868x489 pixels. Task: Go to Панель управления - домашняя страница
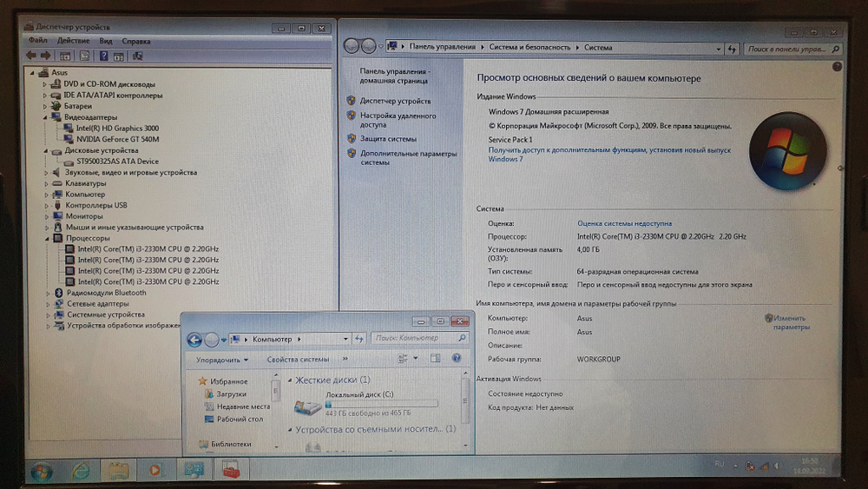(x=394, y=76)
